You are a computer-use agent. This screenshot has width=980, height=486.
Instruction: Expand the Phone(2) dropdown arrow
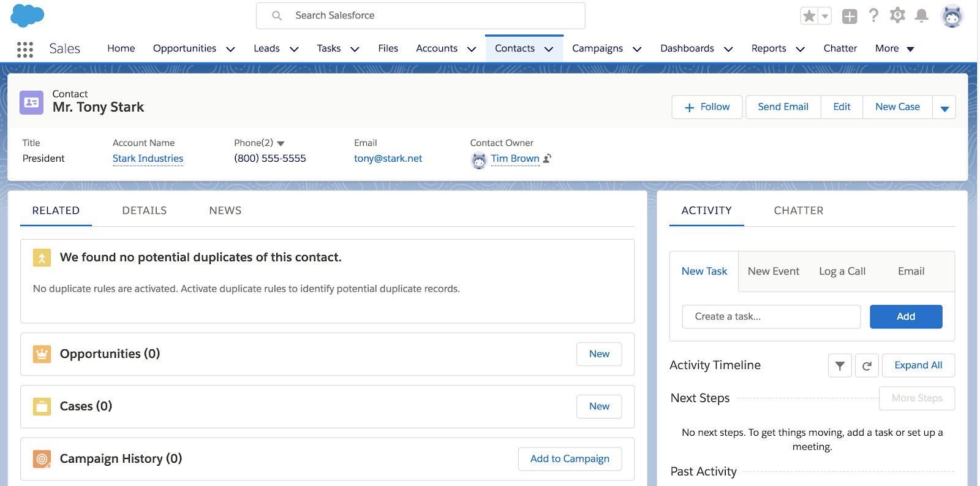pyautogui.click(x=281, y=143)
